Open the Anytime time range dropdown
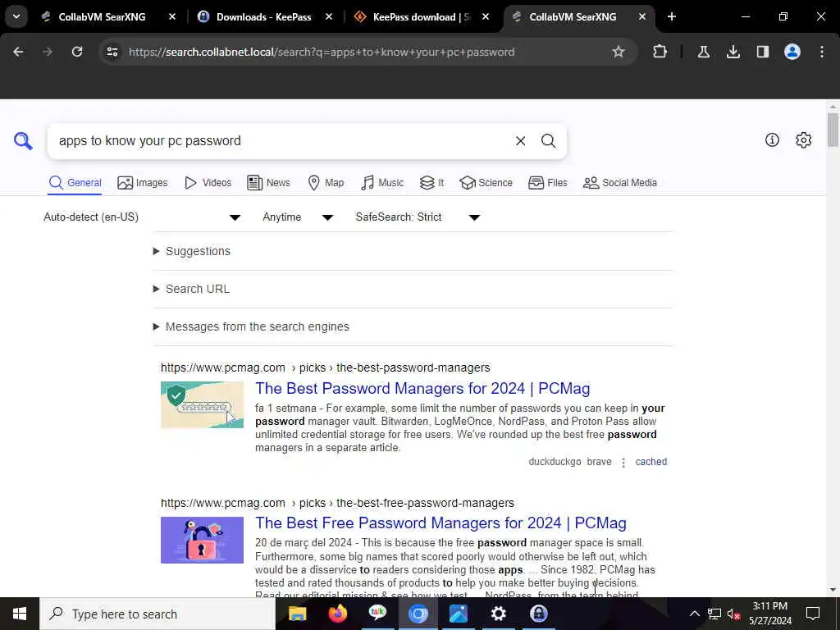 [x=298, y=217]
